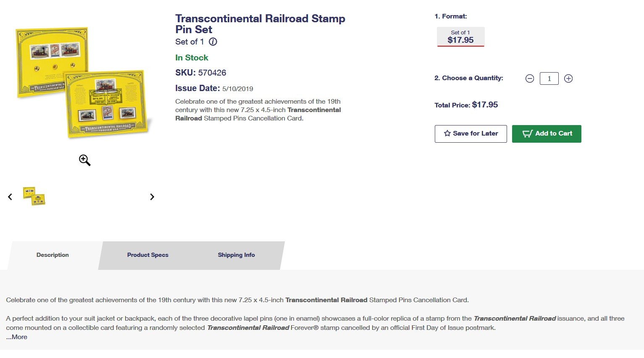Increase quantity with the plus icon
The width and height of the screenshot is (644, 358).
pyautogui.click(x=568, y=78)
